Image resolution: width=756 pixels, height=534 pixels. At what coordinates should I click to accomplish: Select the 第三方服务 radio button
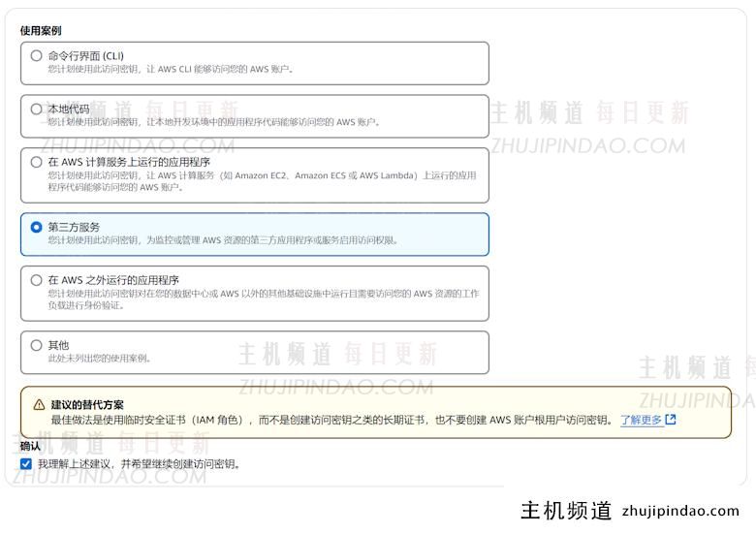36,227
